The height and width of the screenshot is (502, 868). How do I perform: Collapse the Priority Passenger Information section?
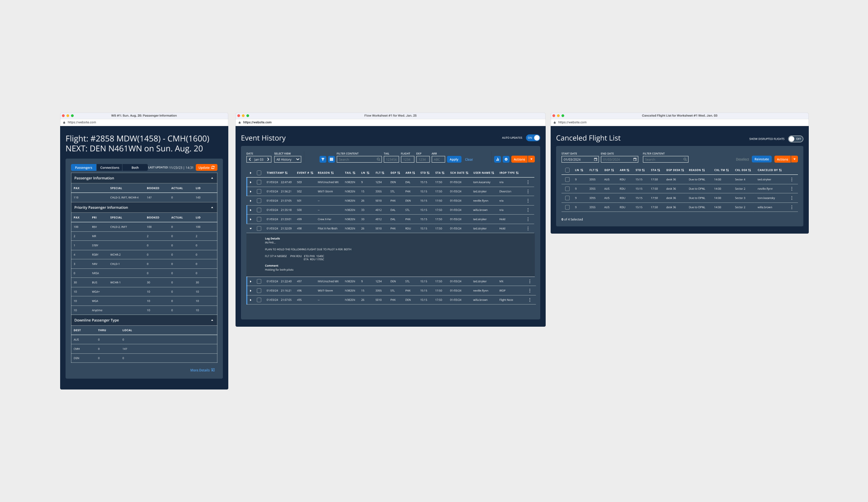pyautogui.click(x=212, y=207)
